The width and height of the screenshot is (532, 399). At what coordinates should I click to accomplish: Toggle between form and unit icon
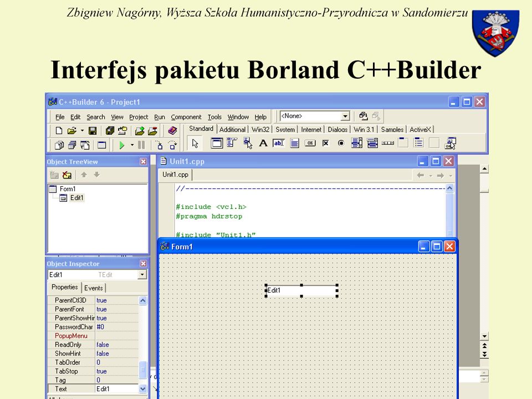pos(85,146)
